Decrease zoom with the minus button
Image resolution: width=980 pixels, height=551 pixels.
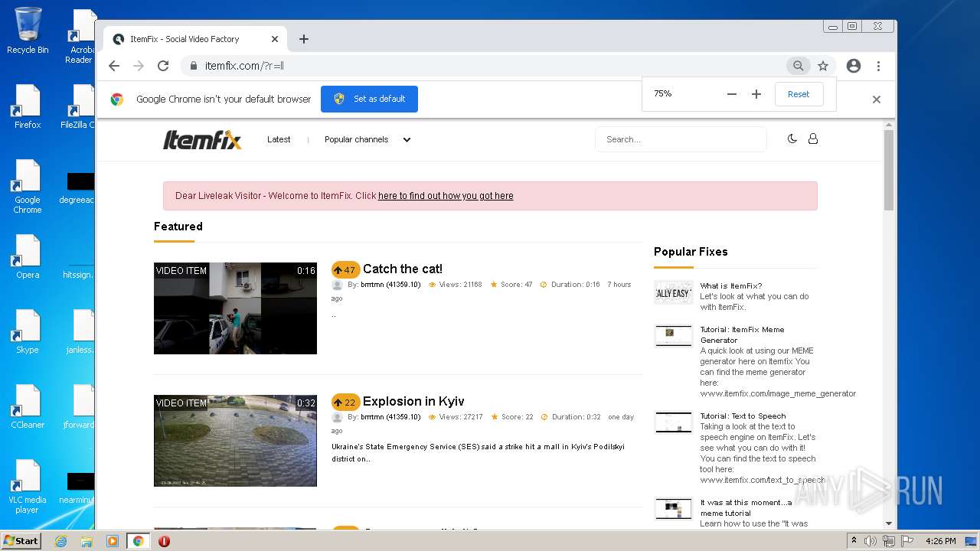coord(732,94)
